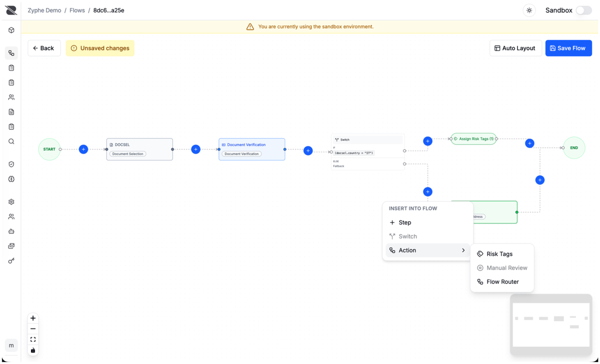Click the minimap in the bottom corner
The width and height of the screenshot is (600, 364).
click(551, 325)
